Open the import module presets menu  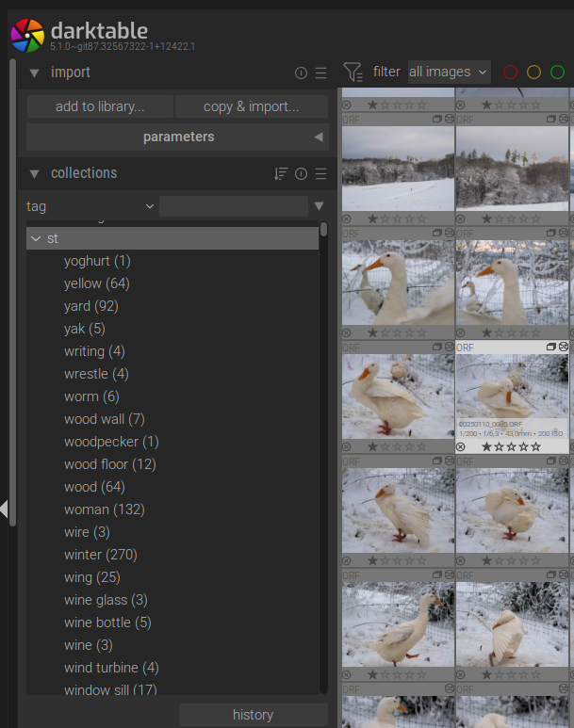pyautogui.click(x=321, y=73)
